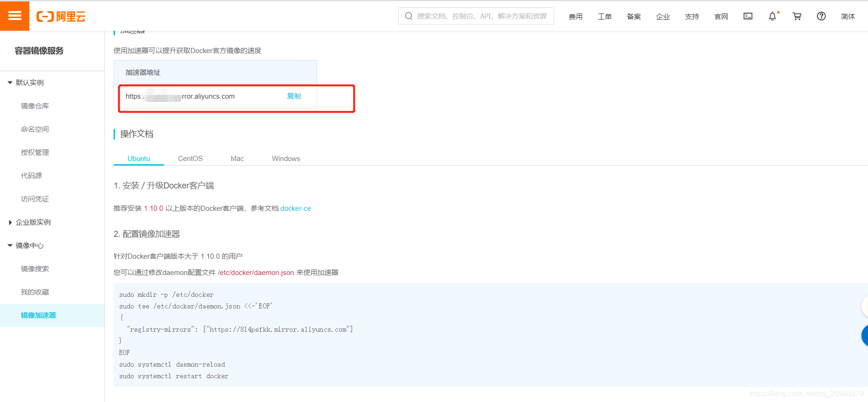Open the 工单 top menu

click(x=605, y=17)
